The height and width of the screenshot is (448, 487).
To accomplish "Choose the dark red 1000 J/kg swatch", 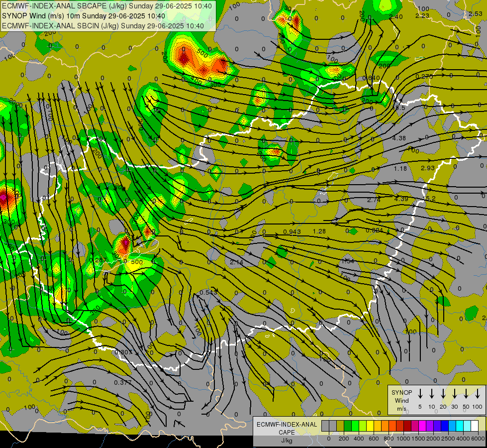I will pyautogui.click(x=407, y=426).
